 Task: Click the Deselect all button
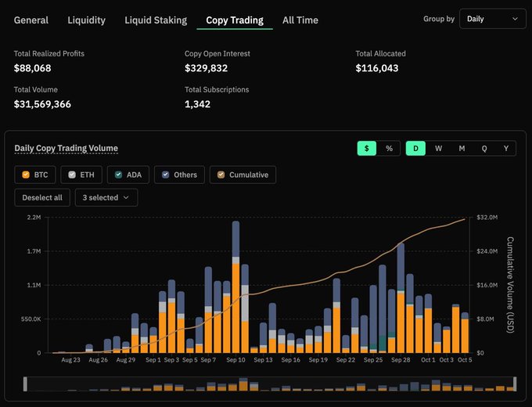42,197
